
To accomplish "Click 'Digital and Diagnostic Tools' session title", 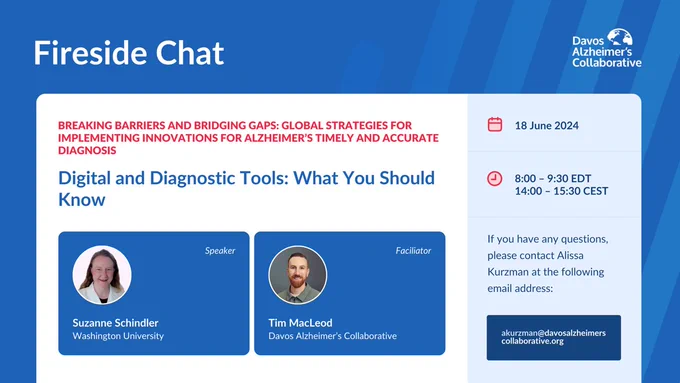I will click(x=246, y=189).
